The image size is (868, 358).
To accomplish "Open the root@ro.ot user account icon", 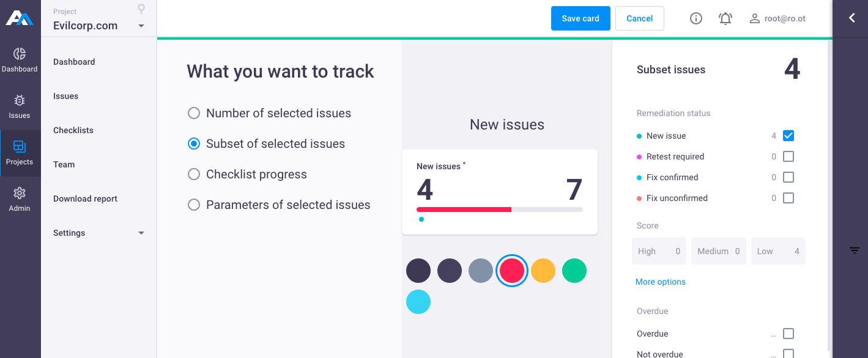I will point(755,18).
